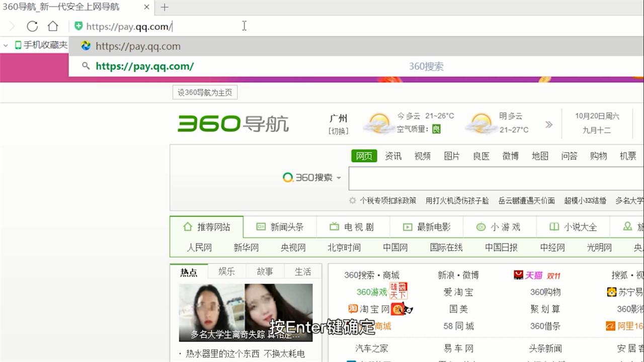Select the 资讯 search tab
The image size is (644, 362).
[393, 156]
